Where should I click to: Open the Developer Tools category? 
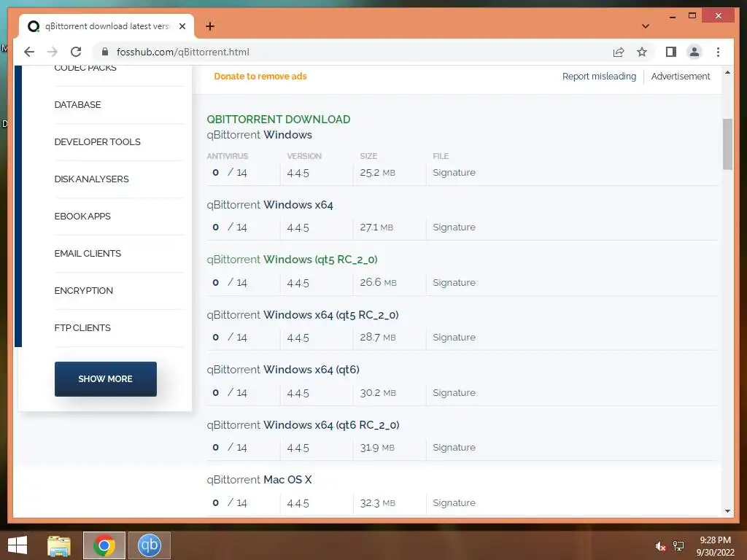tap(97, 142)
